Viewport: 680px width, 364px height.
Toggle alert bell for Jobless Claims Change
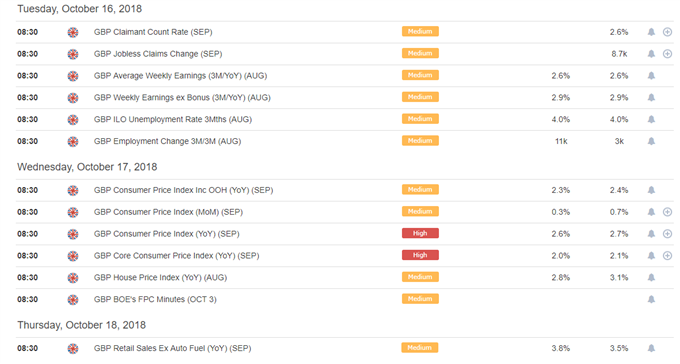pyautogui.click(x=651, y=54)
